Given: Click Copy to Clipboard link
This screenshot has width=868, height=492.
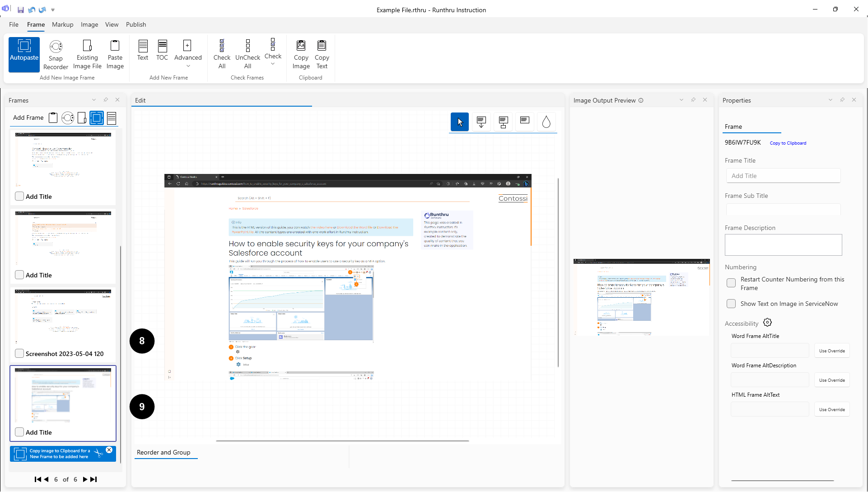Looking at the screenshot, I should [788, 143].
